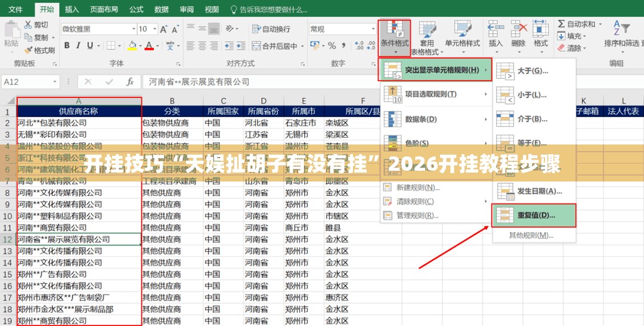The width and height of the screenshot is (644, 326).
Task: Toggle Bold formatting
Action: [x=67, y=45]
